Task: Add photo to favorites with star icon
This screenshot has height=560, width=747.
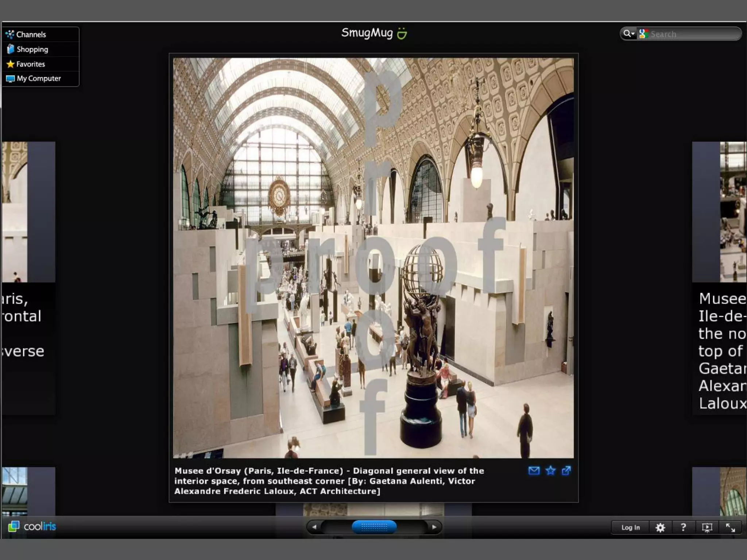Action: [550, 471]
